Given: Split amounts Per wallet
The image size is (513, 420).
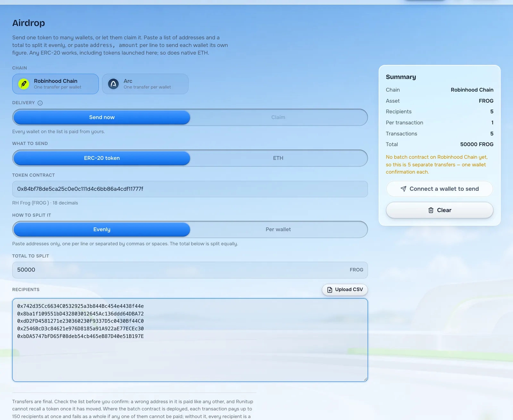Looking at the screenshot, I should click(x=278, y=229).
